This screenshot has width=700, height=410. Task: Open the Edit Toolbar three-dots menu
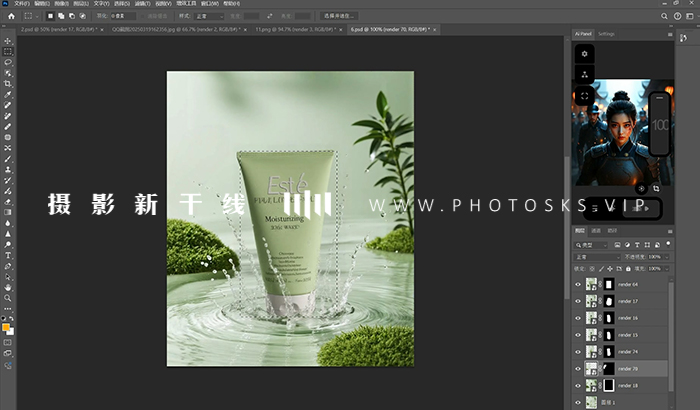(8, 309)
